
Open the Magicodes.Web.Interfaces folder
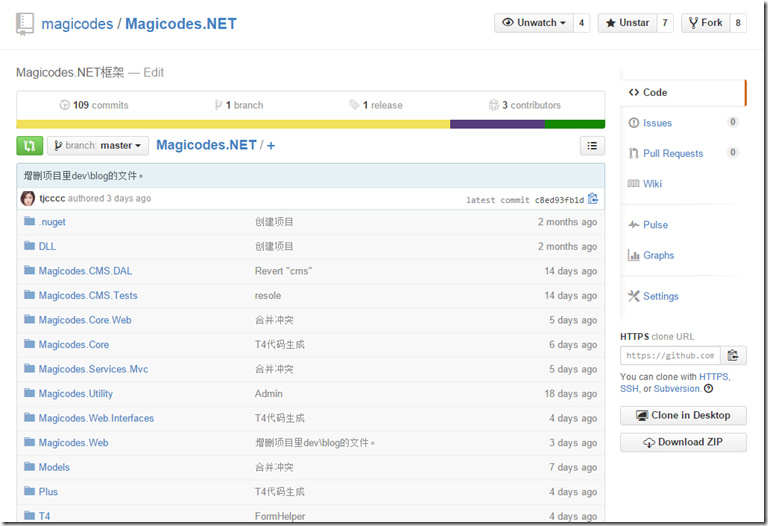[96, 418]
